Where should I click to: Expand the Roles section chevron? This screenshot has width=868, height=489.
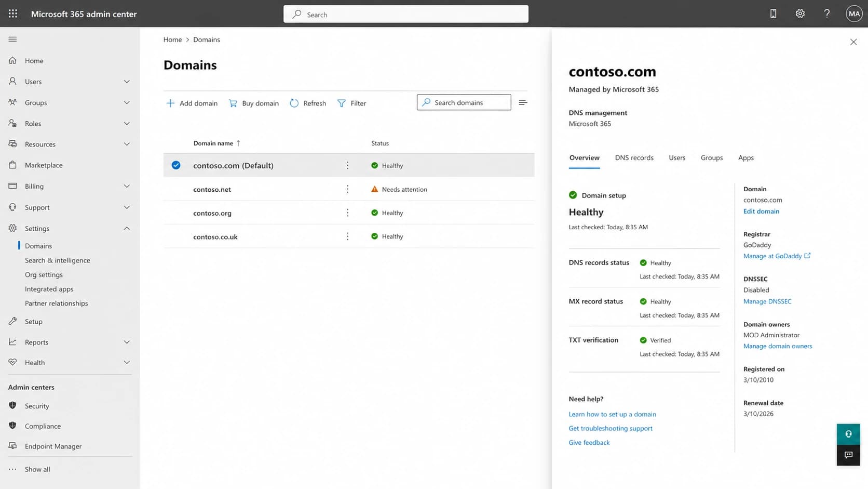point(127,123)
